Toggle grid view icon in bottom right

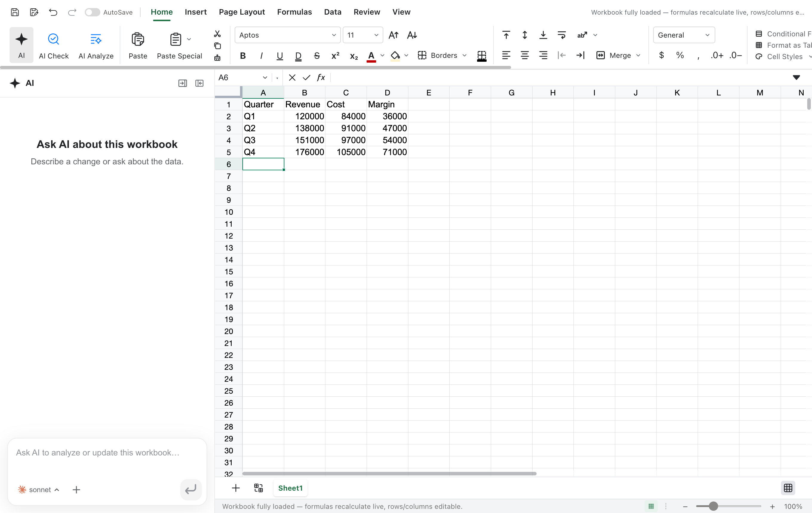coord(788,488)
